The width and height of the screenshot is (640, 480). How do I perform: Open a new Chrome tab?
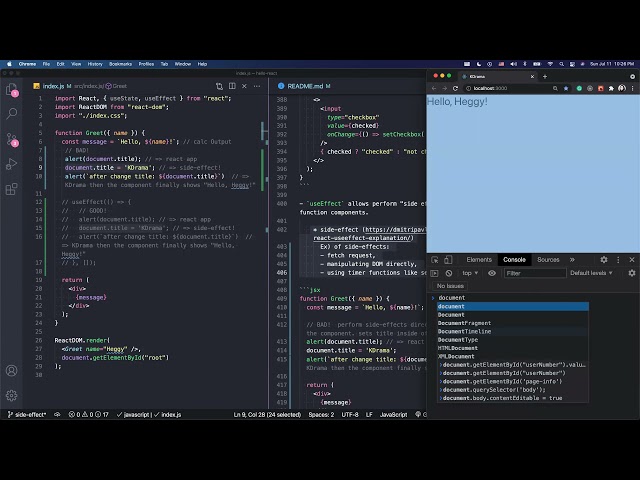click(x=544, y=76)
